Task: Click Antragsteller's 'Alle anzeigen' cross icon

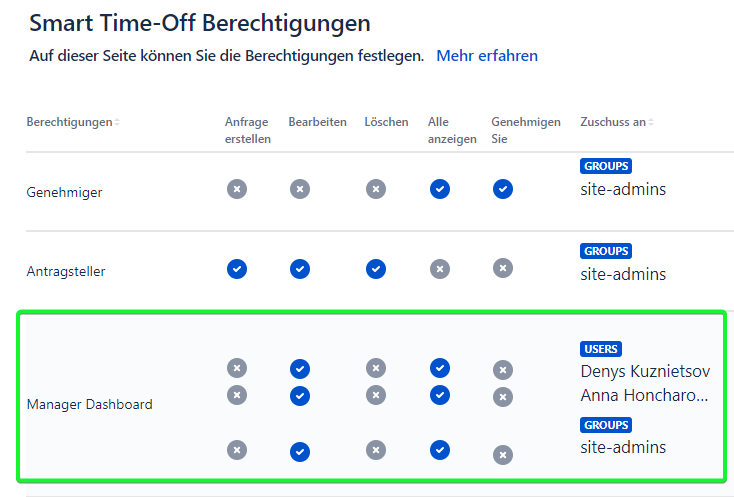Action: pyautogui.click(x=439, y=269)
